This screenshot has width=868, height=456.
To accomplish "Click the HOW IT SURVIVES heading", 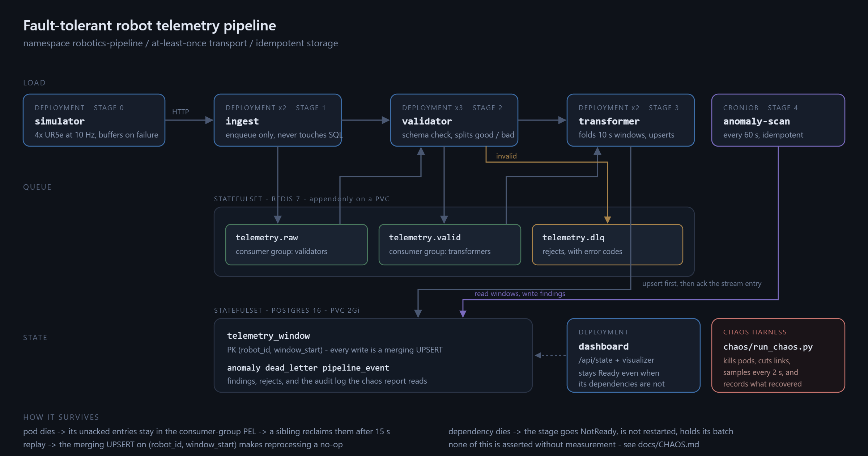I will click(x=61, y=417).
